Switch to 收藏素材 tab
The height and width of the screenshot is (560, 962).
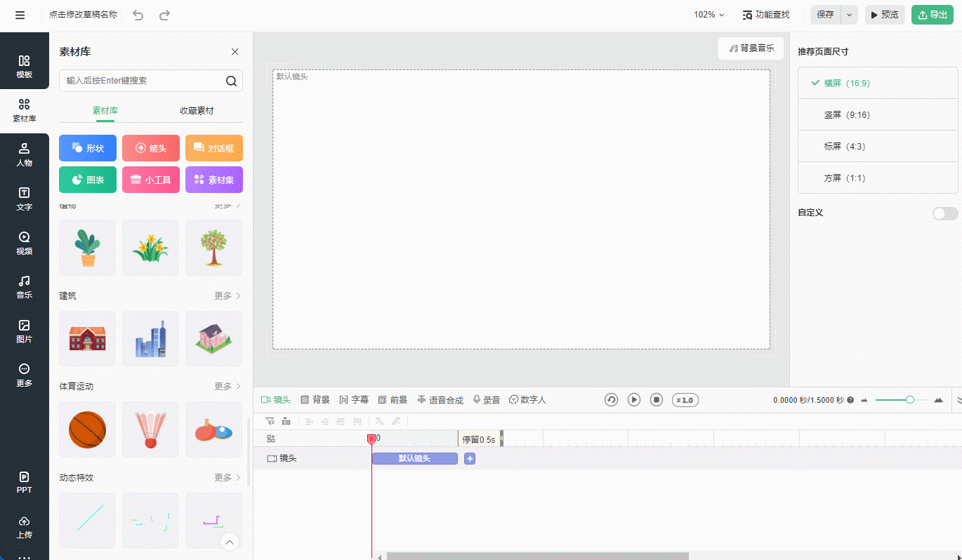(x=197, y=111)
